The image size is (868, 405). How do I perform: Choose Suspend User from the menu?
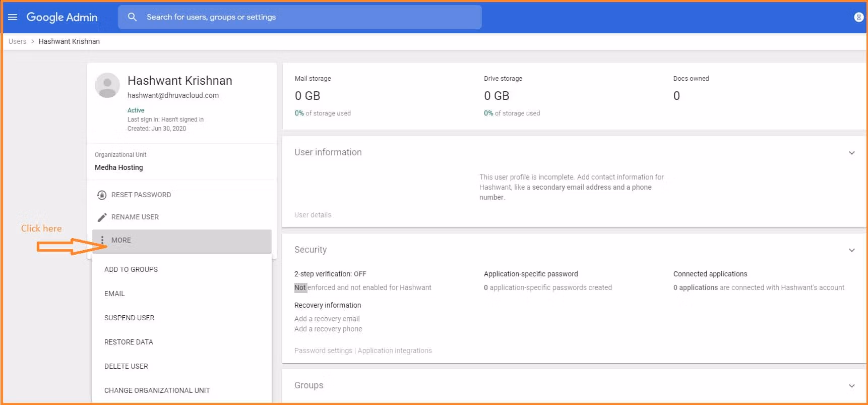tap(129, 318)
